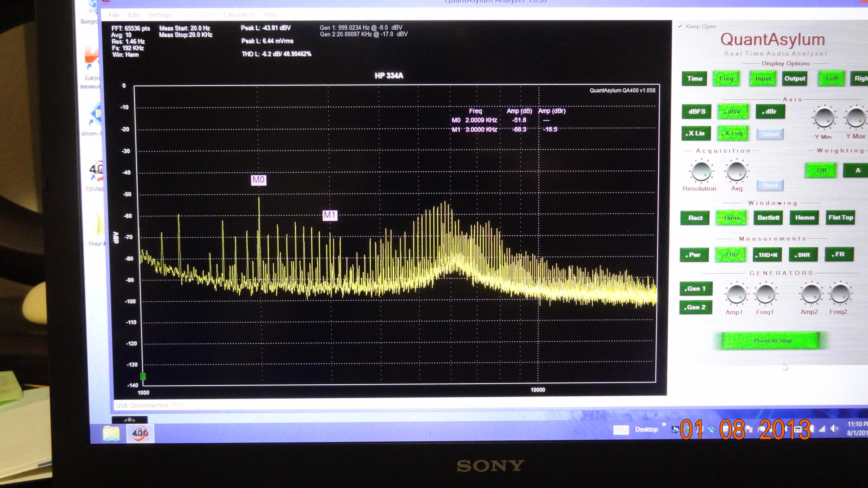Screen dimensions: 868x488
Task: Toggle the Time display button
Action: 695,78
